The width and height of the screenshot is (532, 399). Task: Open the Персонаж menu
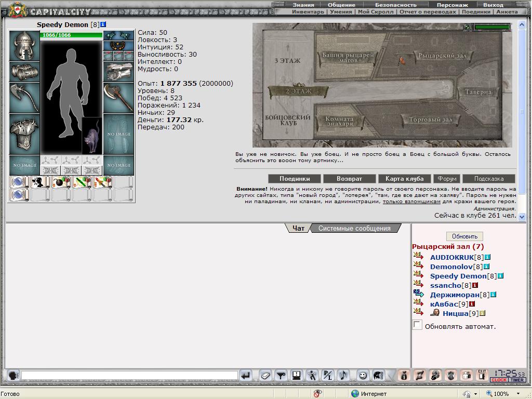(x=453, y=5)
